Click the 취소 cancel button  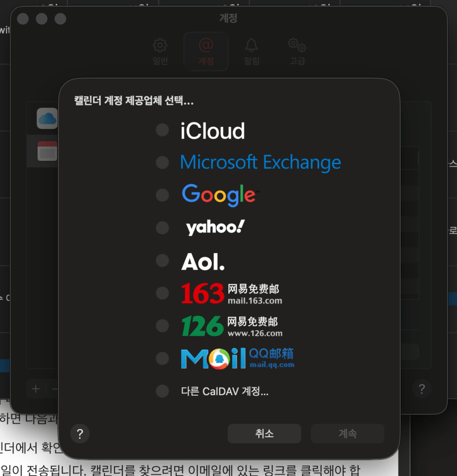[x=264, y=434]
